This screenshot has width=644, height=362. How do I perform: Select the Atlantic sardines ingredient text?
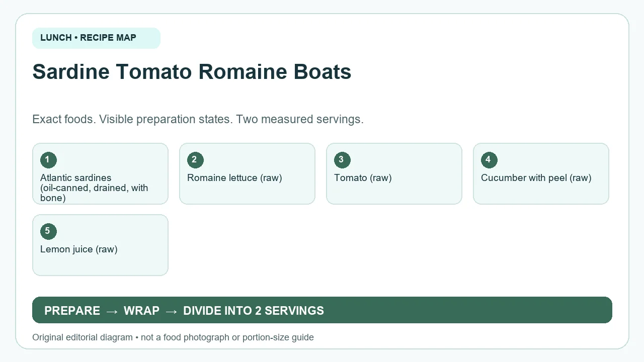(x=94, y=188)
